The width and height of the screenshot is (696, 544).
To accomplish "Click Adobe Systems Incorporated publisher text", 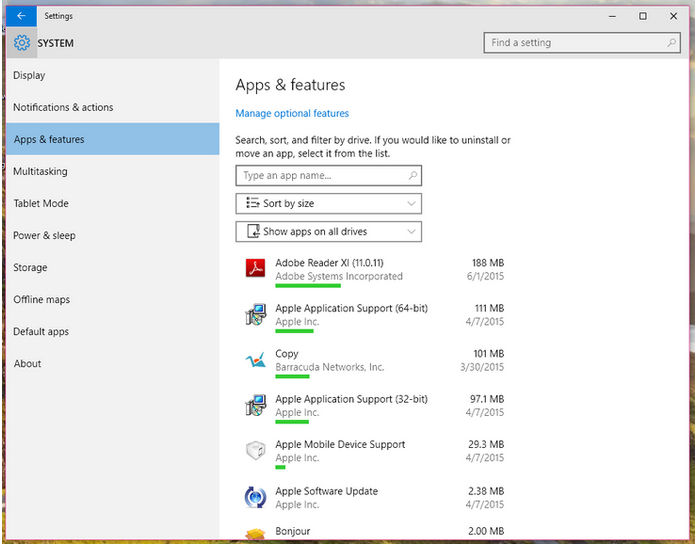I will (x=339, y=276).
